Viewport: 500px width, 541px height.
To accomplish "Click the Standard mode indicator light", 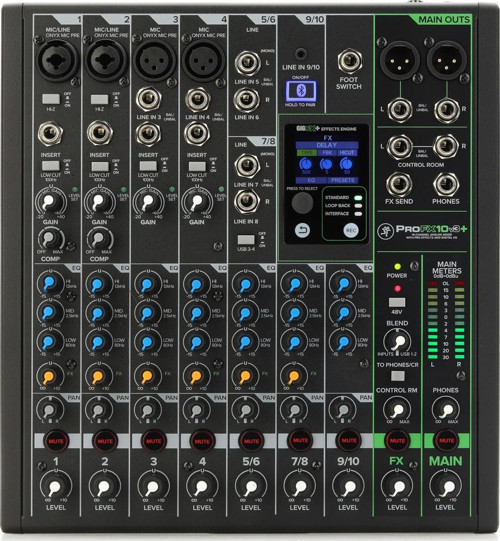I will (359, 198).
